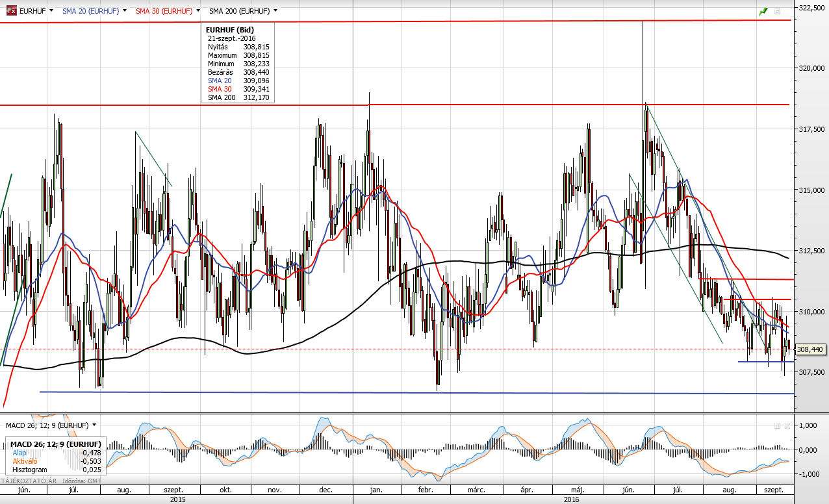Screen dimensions: 829x504
Task: Select the topmost red horizontal resistance line
Action: pos(396,21)
